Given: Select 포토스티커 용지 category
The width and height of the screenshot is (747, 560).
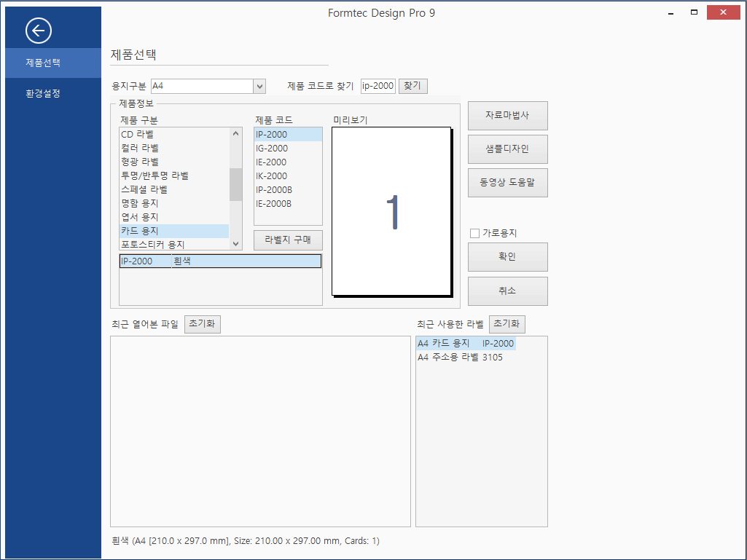Looking at the screenshot, I should [174, 244].
